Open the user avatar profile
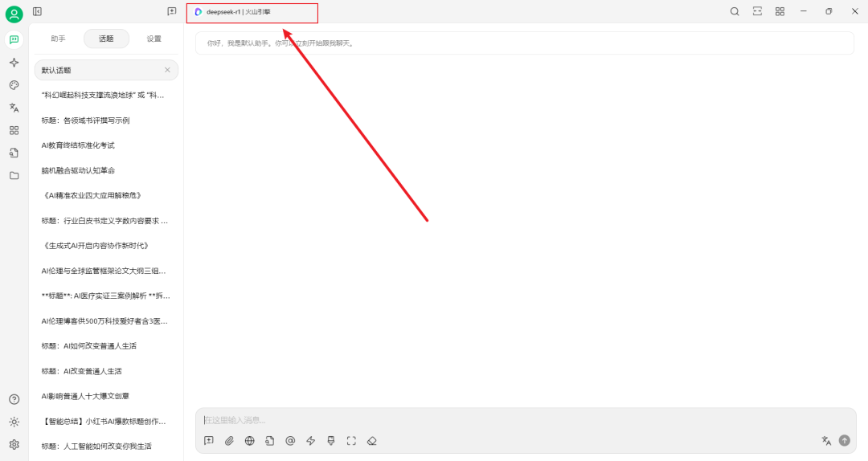868x461 pixels. coord(14,14)
